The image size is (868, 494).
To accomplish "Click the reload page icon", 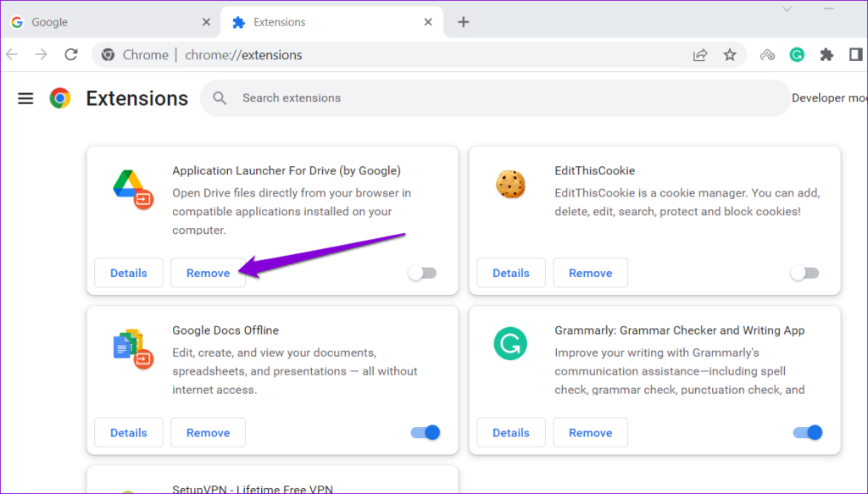I will (x=71, y=55).
